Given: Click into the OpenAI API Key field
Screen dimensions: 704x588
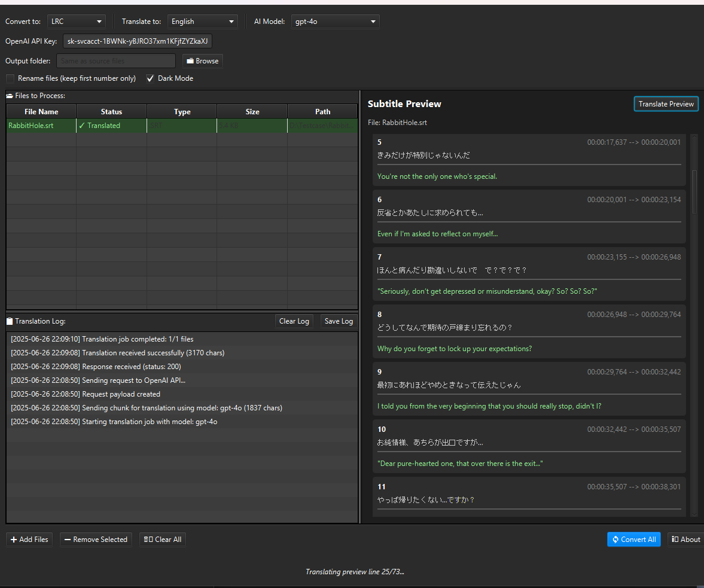Looking at the screenshot, I should pyautogui.click(x=138, y=41).
